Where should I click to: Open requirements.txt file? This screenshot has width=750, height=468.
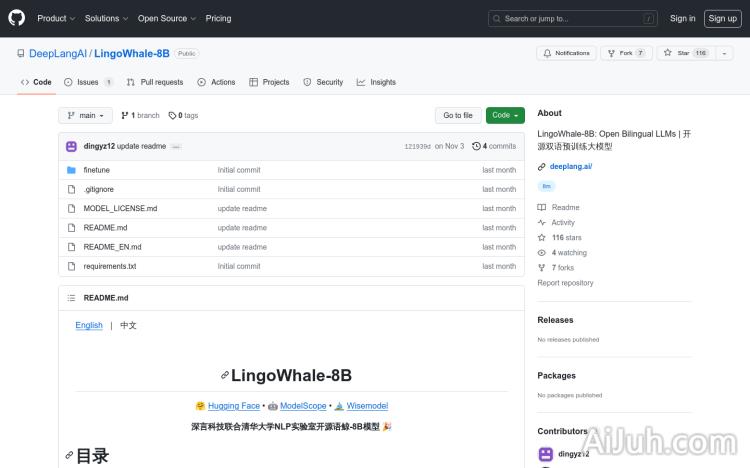coord(110,266)
